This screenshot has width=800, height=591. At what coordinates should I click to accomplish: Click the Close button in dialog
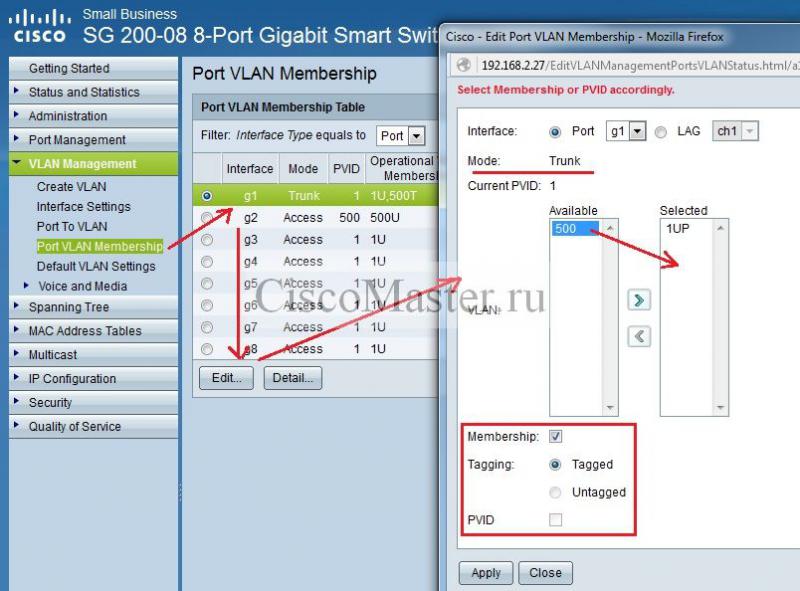pos(545,573)
